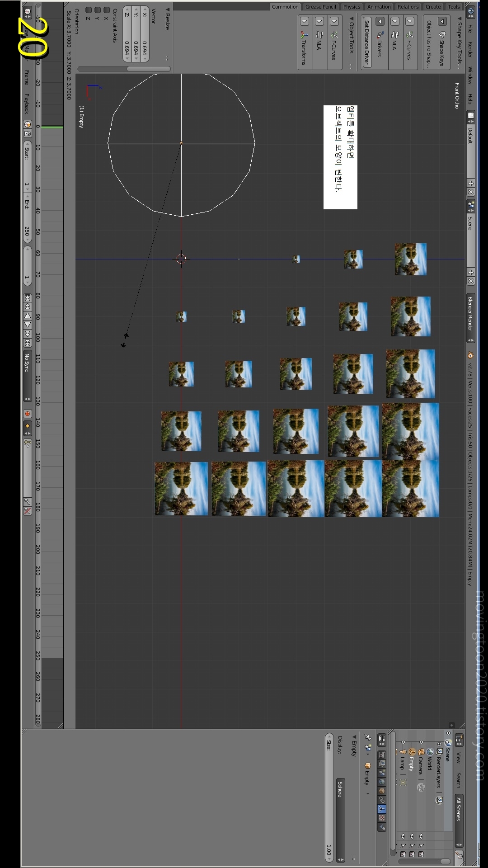488x868 pixels.
Task: Open the No Sync dropdown
Action: (x=28, y=376)
